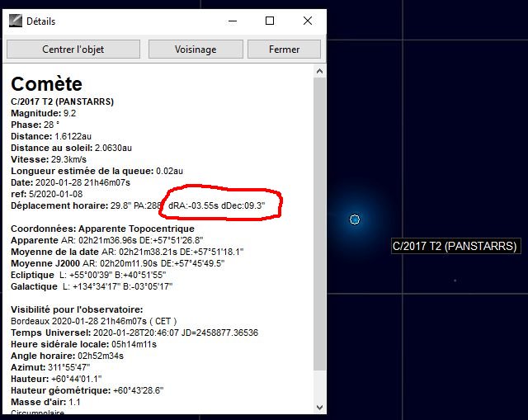Close the Détails window with the X
The height and width of the screenshot is (420, 528).
coord(307,21)
